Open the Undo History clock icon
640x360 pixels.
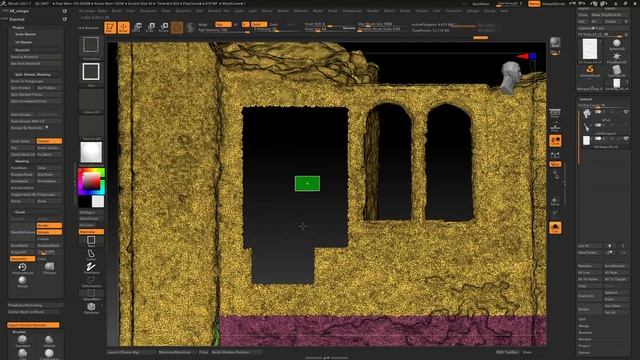pos(22,267)
